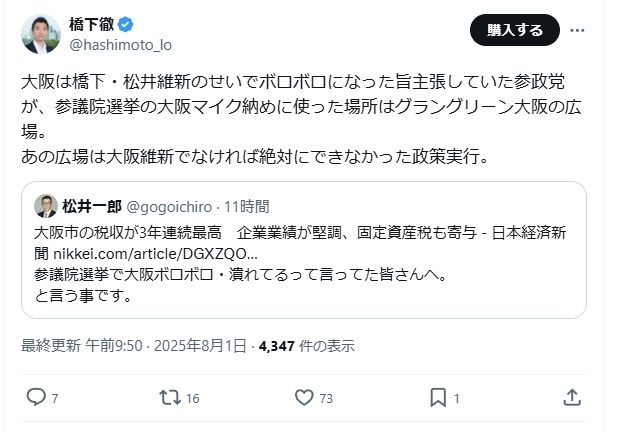Click 最終更新 edit history label
617x432 pixels.
(50, 346)
